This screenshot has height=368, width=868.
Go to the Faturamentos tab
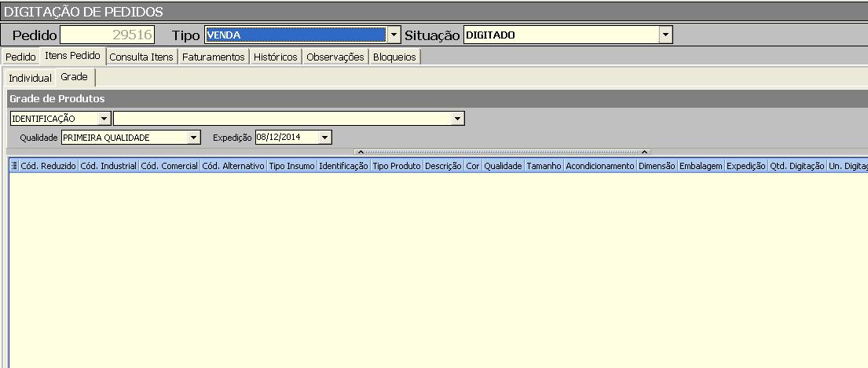pyautogui.click(x=214, y=57)
